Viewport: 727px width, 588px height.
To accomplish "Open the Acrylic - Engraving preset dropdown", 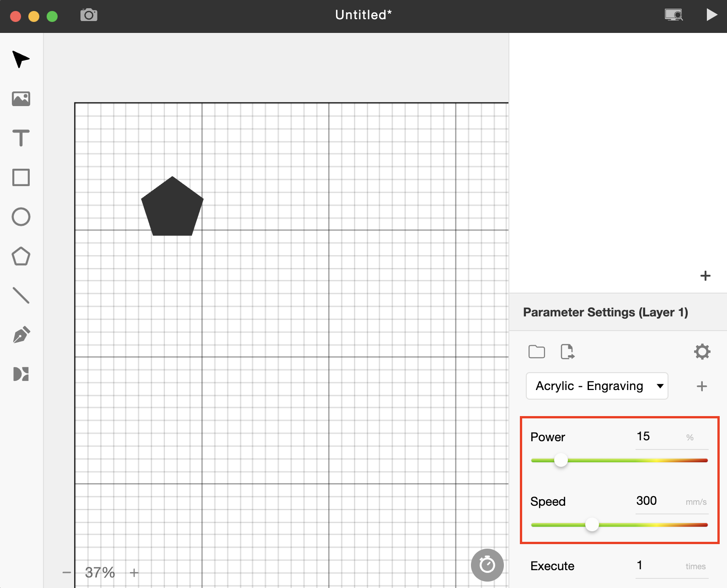I will pos(597,386).
